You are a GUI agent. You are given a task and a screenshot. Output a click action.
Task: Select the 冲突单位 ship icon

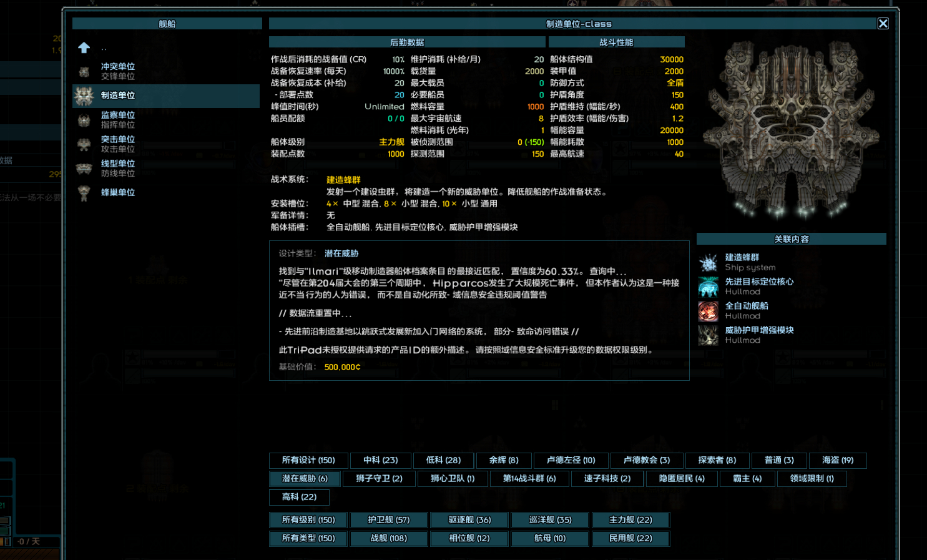(x=84, y=71)
